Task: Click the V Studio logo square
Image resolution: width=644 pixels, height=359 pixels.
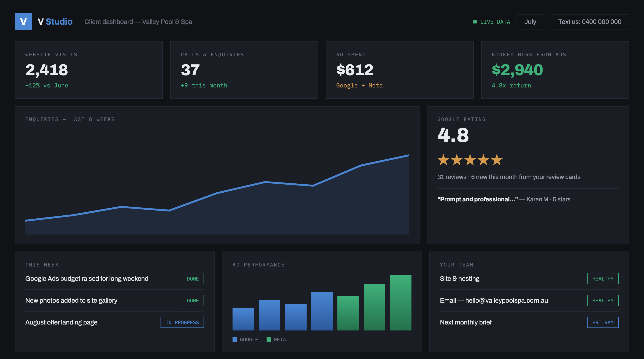Action: point(23,21)
